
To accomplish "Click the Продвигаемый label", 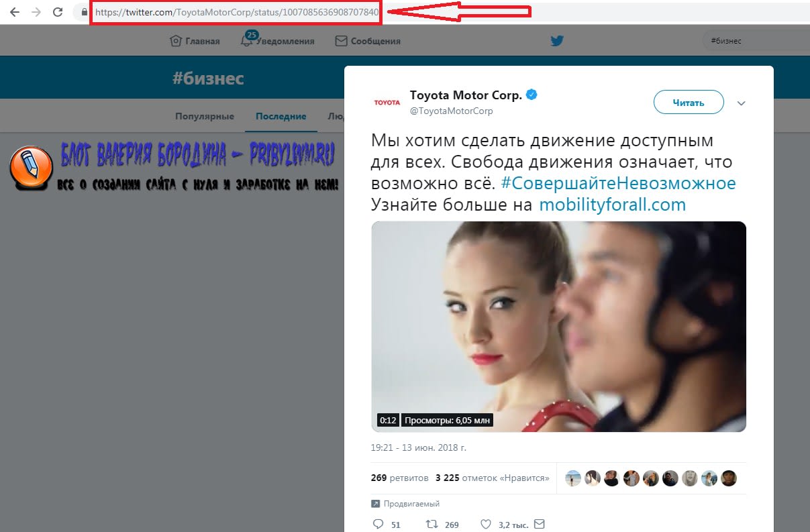I will [x=411, y=504].
